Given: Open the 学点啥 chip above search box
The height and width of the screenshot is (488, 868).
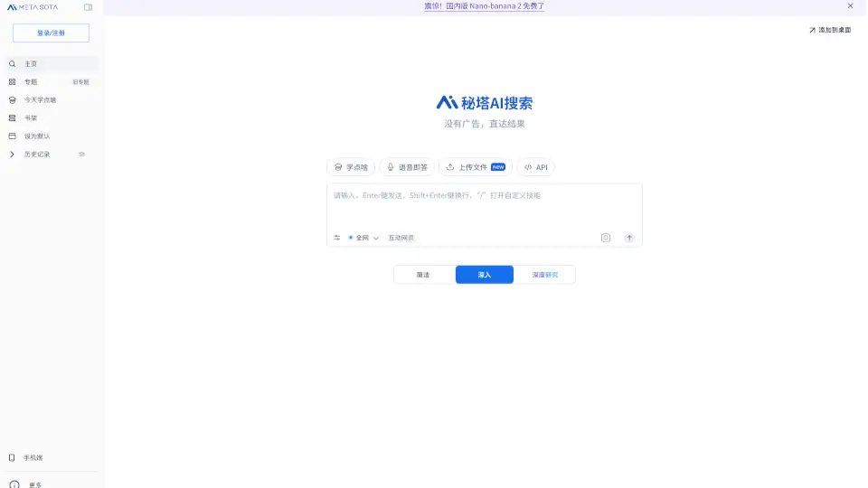Looking at the screenshot, I should click(351, 167).
